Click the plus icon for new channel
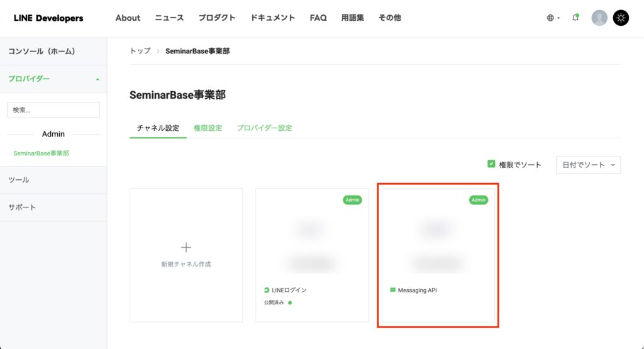 click(x=186, y=247)
